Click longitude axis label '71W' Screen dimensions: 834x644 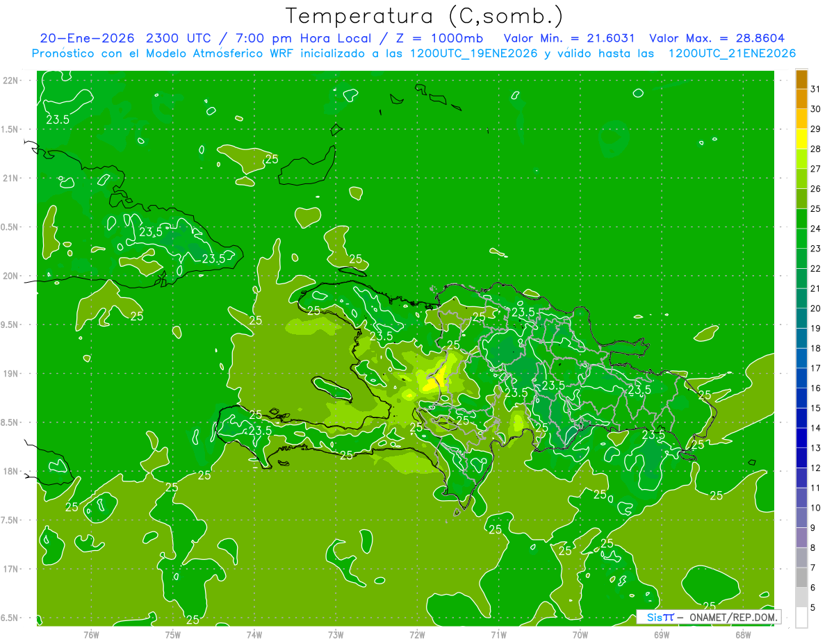point(498,635)
